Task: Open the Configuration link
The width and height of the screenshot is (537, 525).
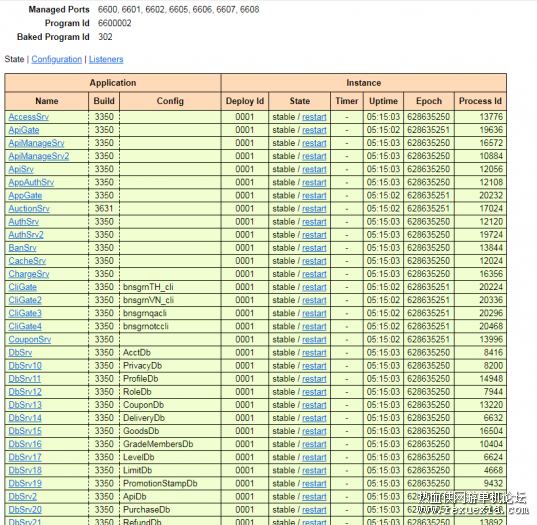Action: (x=57, y=59)
